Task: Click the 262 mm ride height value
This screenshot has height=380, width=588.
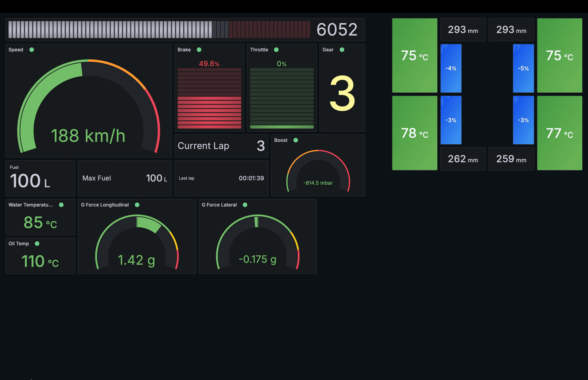Action: 463,159
